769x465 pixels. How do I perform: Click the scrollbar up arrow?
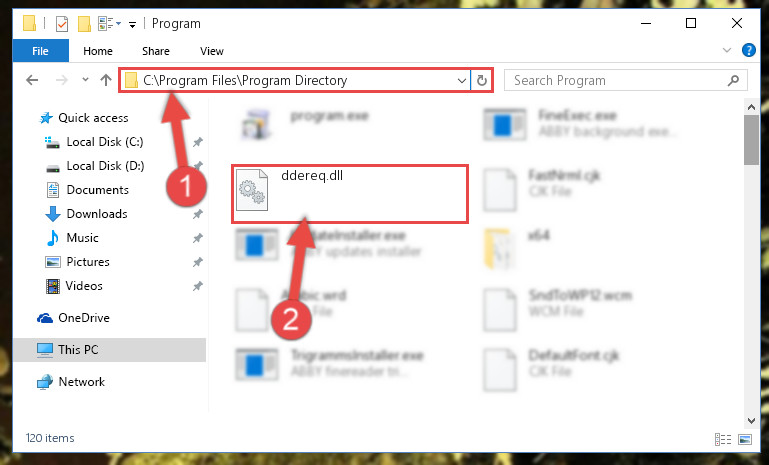point(751,106)
